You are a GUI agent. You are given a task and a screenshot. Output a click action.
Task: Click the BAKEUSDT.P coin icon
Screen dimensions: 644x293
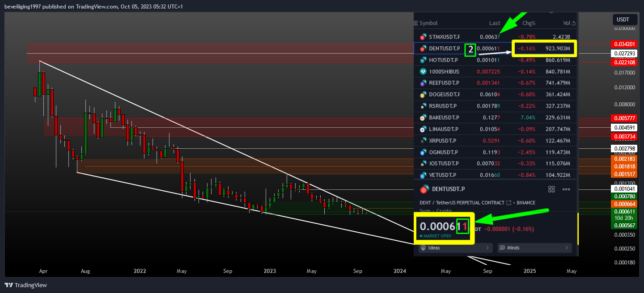pyautogui.click(x=423, y=118)
